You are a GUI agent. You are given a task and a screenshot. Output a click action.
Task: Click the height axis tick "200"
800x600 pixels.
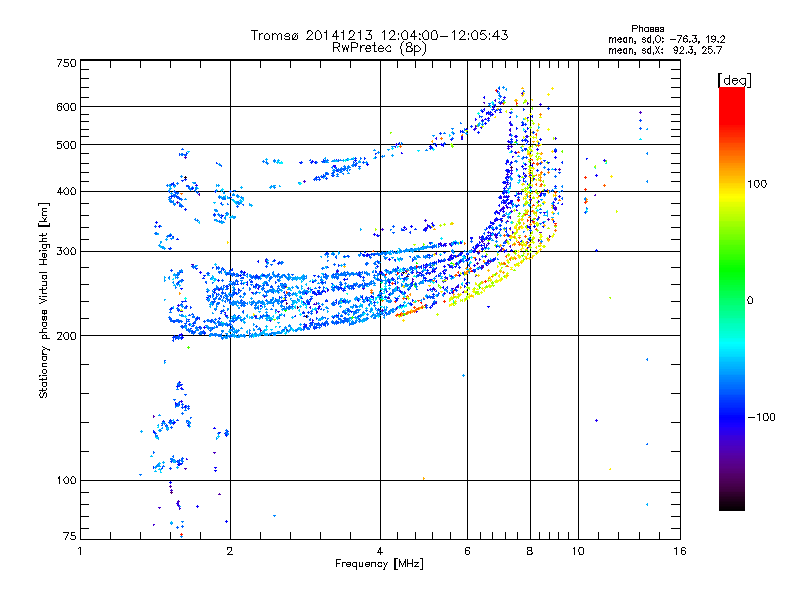[x=66, y=336]
